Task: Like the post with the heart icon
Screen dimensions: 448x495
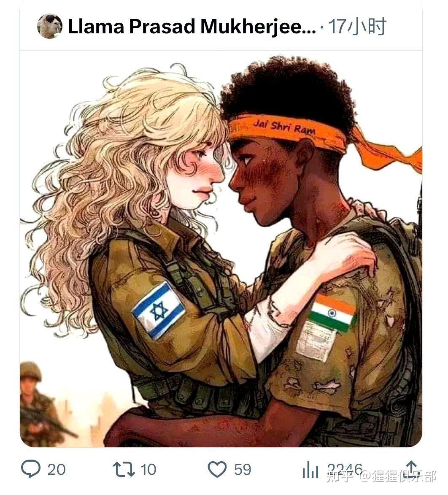Action: click(x=217, y=469)
